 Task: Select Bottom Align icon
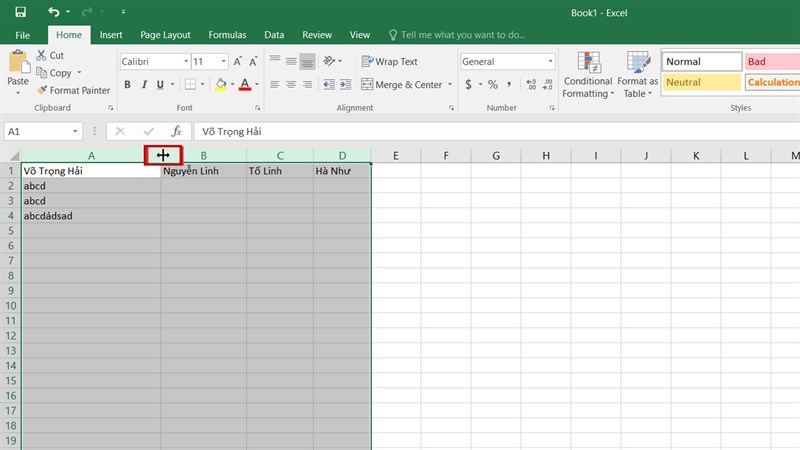point(307,61)
